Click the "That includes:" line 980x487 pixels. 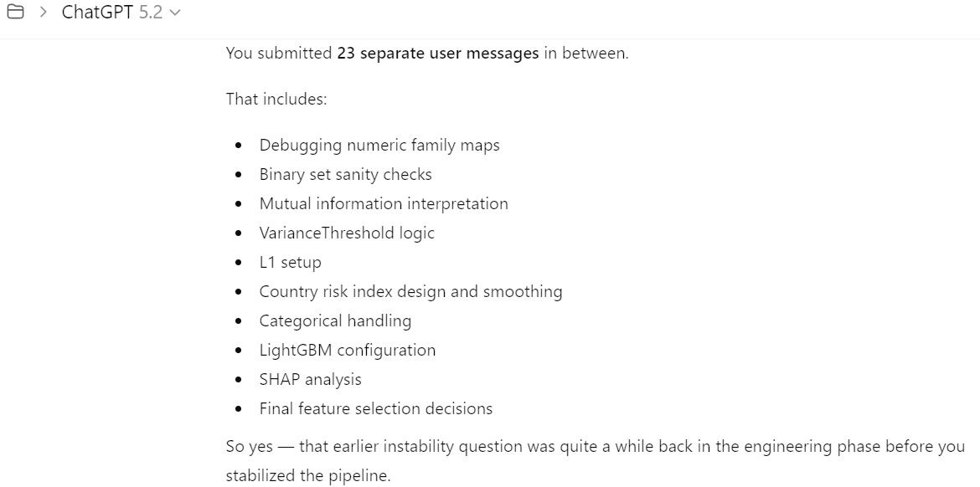pyautogui.click(x=276, y=99)
